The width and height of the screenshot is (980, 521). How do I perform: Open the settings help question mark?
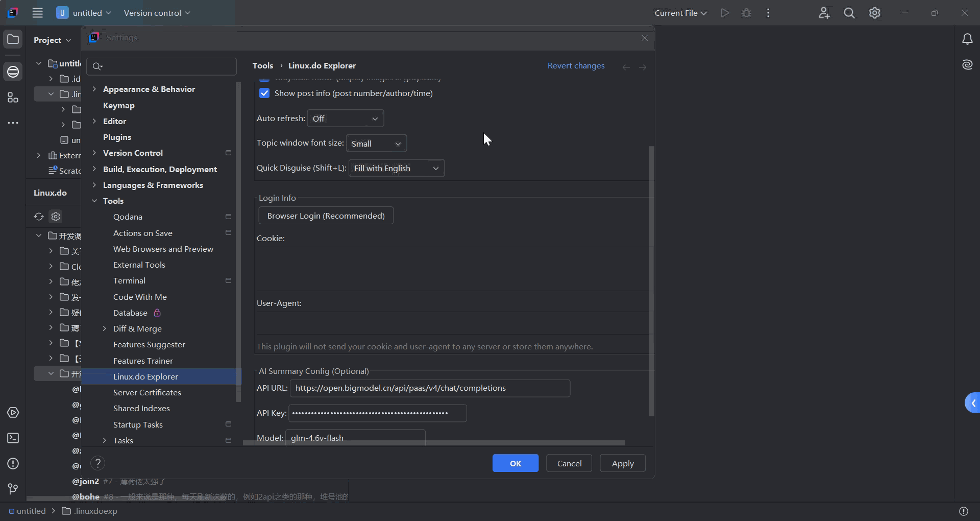point(97,463)
